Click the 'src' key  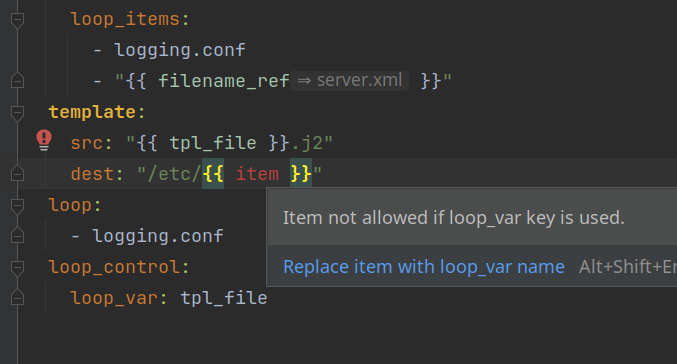[x=87, y=143]
